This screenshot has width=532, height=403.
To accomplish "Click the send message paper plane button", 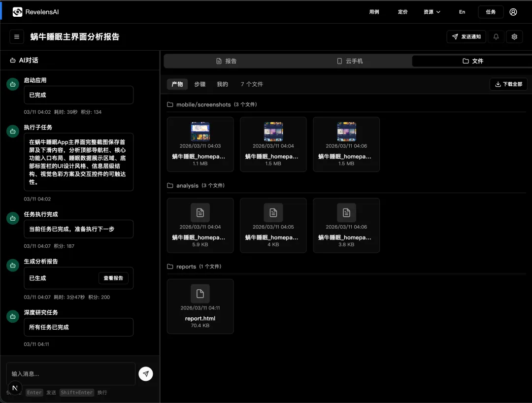I will 145,374.
